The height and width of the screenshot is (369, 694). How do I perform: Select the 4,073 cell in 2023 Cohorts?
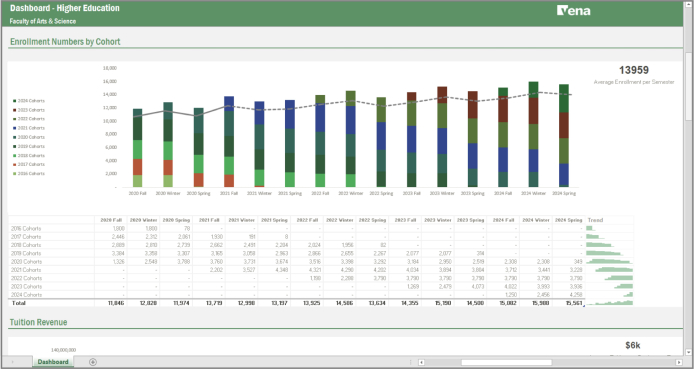coord(470,286)
